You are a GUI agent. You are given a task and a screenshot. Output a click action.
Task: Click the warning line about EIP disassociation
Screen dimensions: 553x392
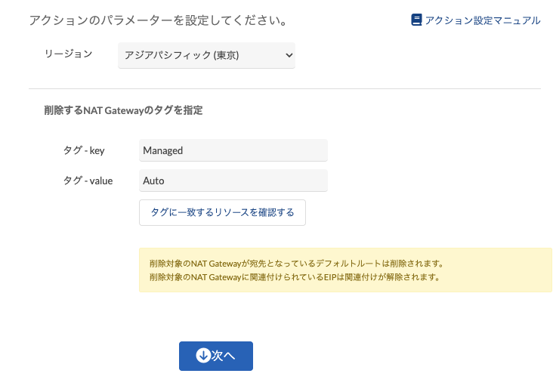point(295,277)
